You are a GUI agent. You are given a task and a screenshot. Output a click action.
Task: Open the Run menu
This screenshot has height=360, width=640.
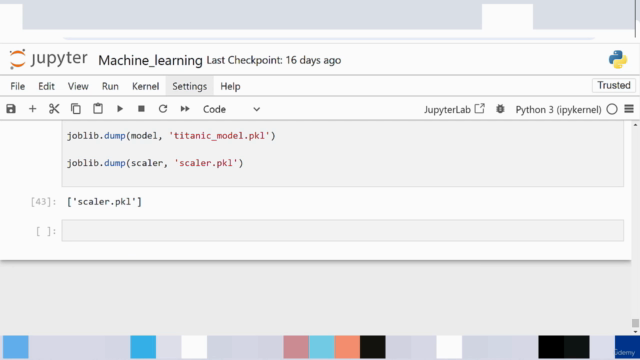tap(110, 87)
